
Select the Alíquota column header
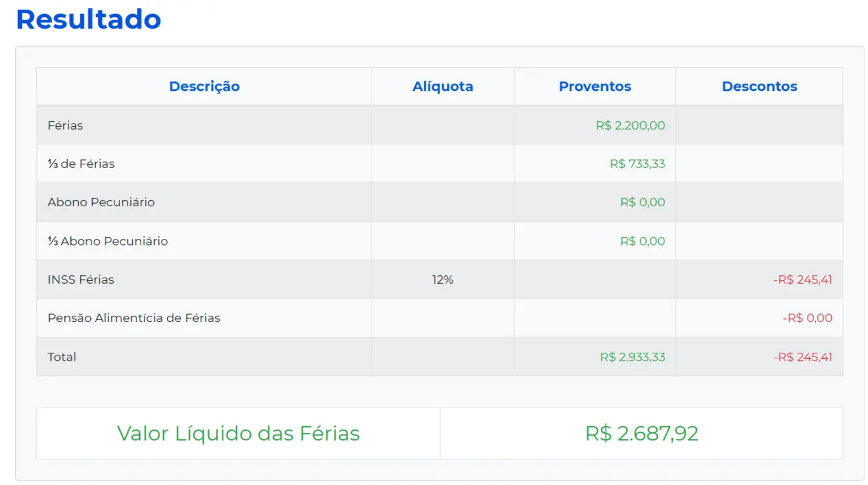pyautogui.click(x=442, y=86)
